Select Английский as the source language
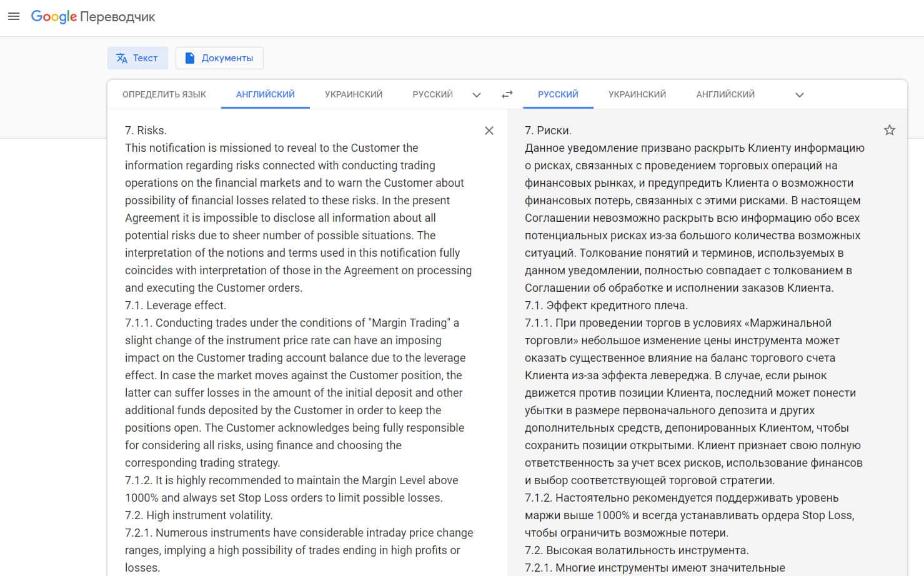This screenshot has height=576, width=924. tap(266, 94)
